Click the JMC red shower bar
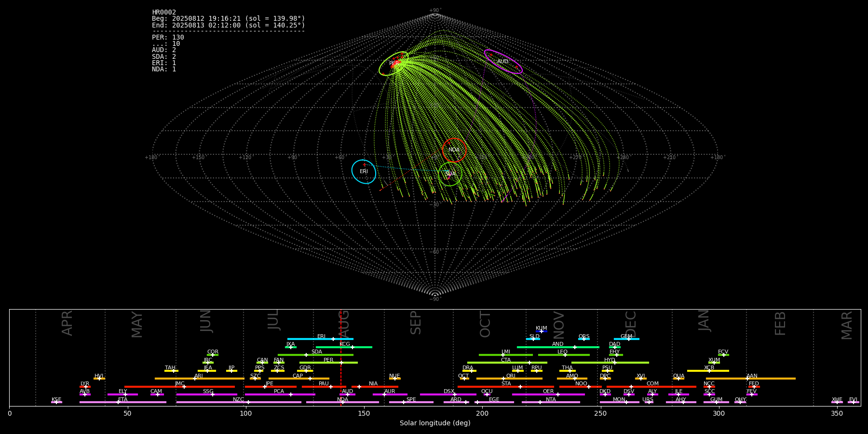 click(180, 387)
